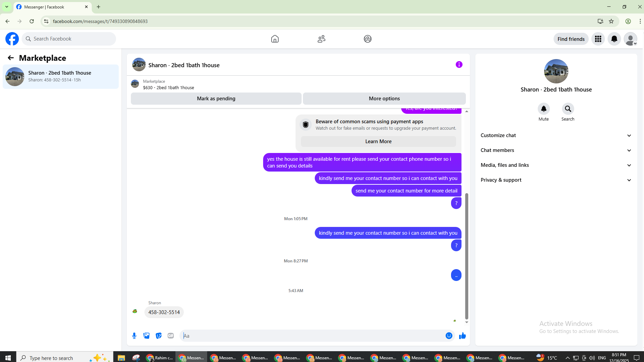Start a voice clip with microphone icon
This screenshot has width=644, height=362.
point(134,336)
